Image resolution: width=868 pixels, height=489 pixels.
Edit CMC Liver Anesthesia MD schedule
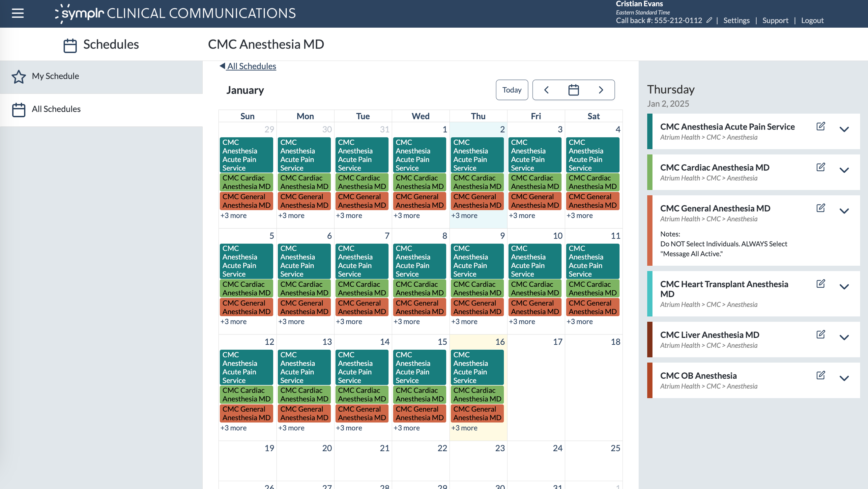coord(821,334)
